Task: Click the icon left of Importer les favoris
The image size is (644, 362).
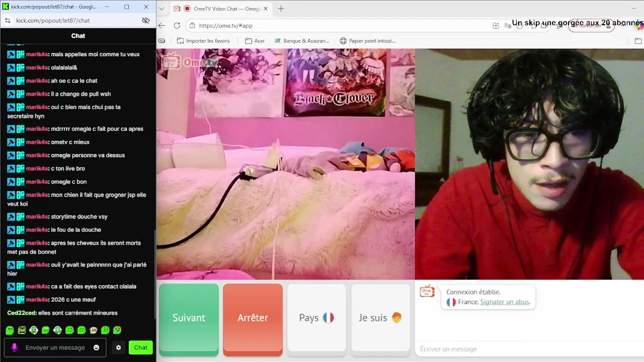Action: [162, 41]
